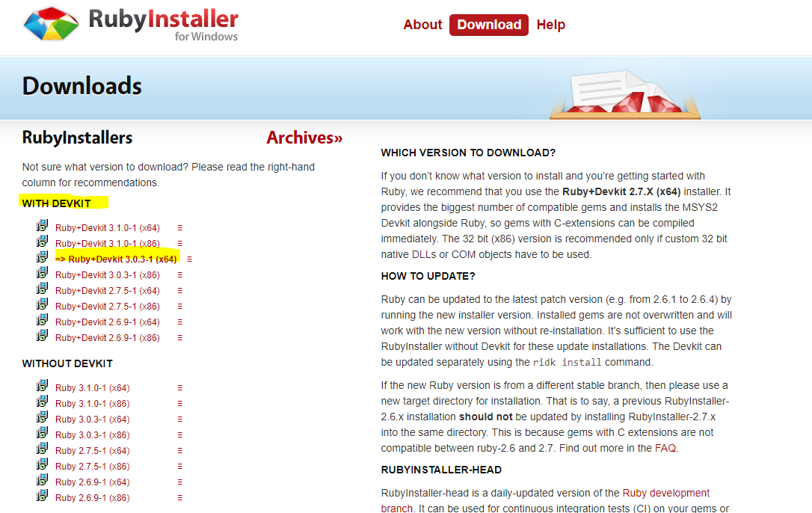Open details icon for Ruby+Devkit 3.0.3-1 (x86)
Image resolution: width=812 pixels, height=513 pixels.
tap(180, 275)
